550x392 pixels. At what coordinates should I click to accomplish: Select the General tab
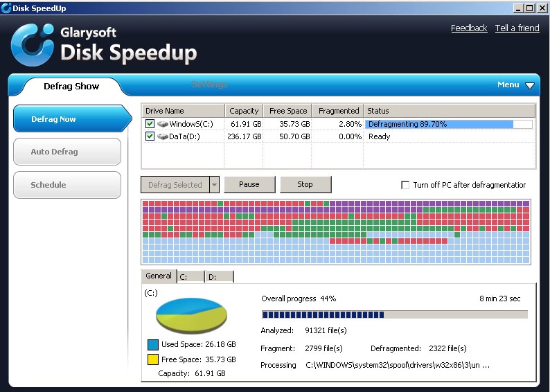click(159, 276)
